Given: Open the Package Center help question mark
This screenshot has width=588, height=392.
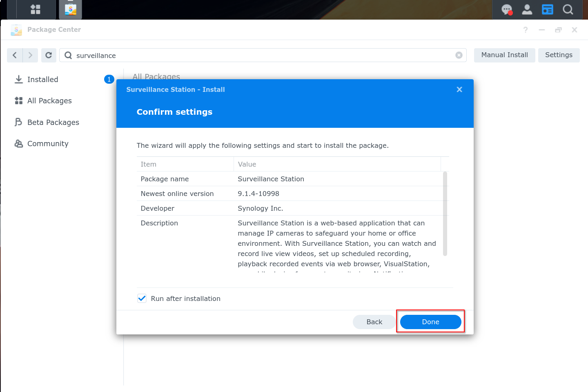Looking at the screenshot, I should (526, 30).
